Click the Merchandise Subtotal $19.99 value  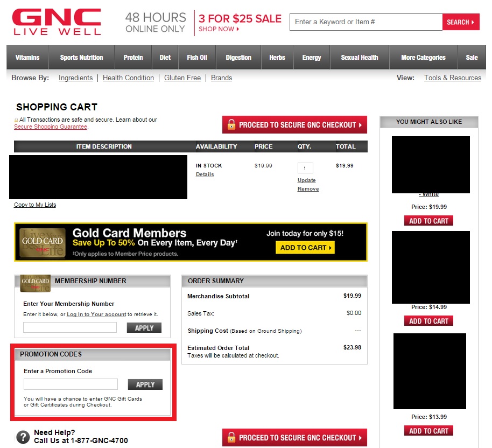352,296
